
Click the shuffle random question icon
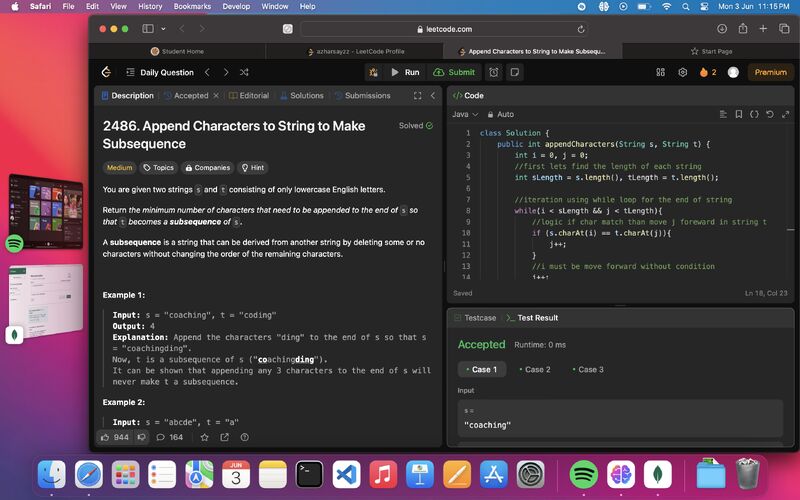pyautogui.click(x=245, y=72)
